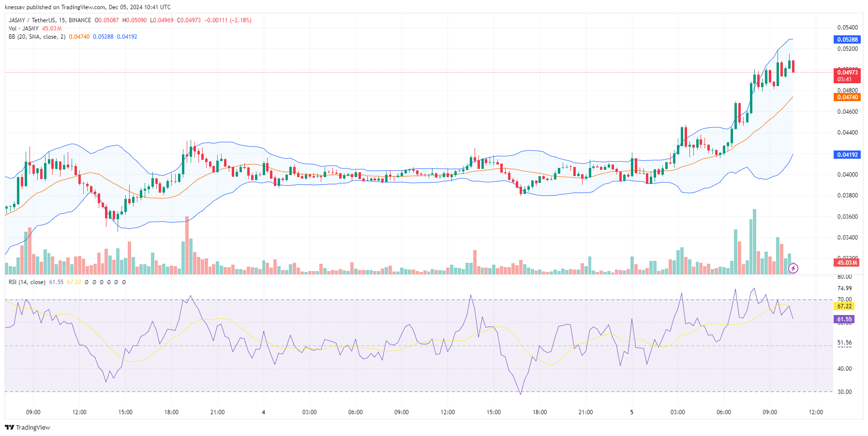
Task: Click the 0.05200 price axis label
Action: 848,49
